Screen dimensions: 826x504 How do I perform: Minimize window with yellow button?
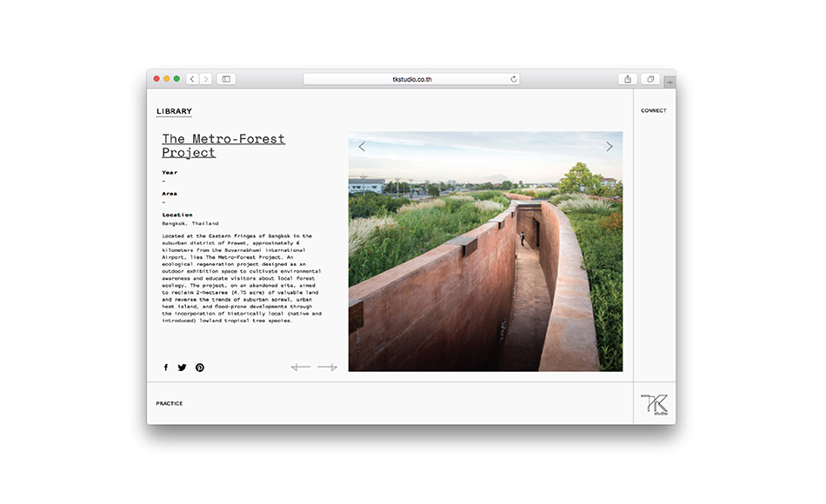[x=166, y=79]
